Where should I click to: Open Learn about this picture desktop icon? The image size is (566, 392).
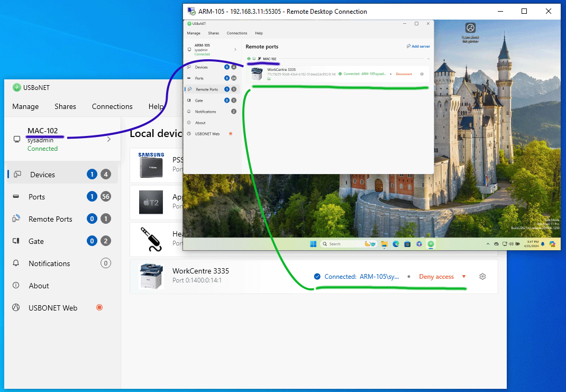pos(470,32)
